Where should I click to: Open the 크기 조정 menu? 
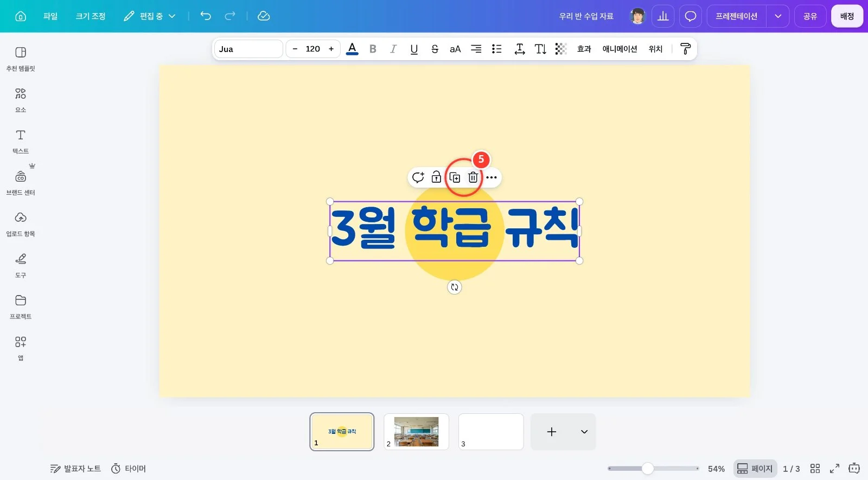tap(91, 16)
